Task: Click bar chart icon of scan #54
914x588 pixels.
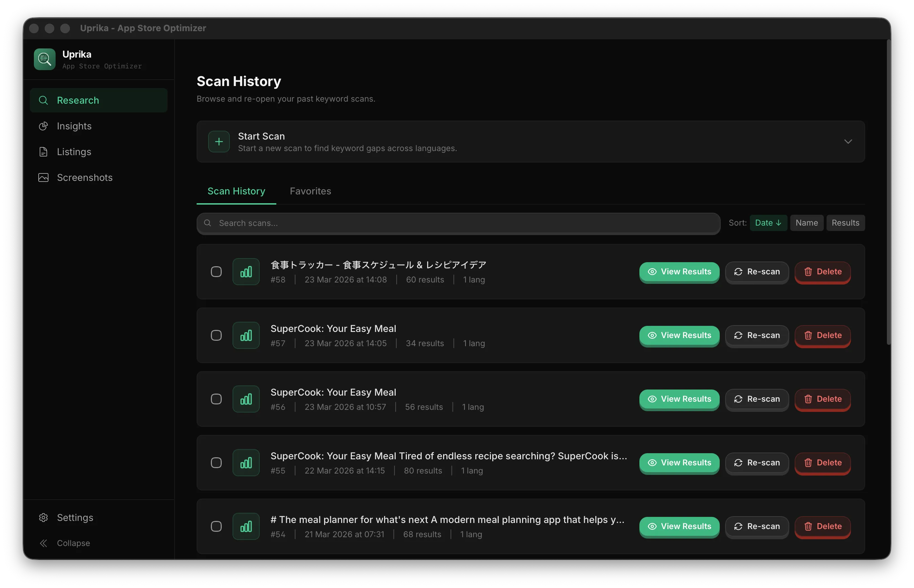Action: (246, 526)
